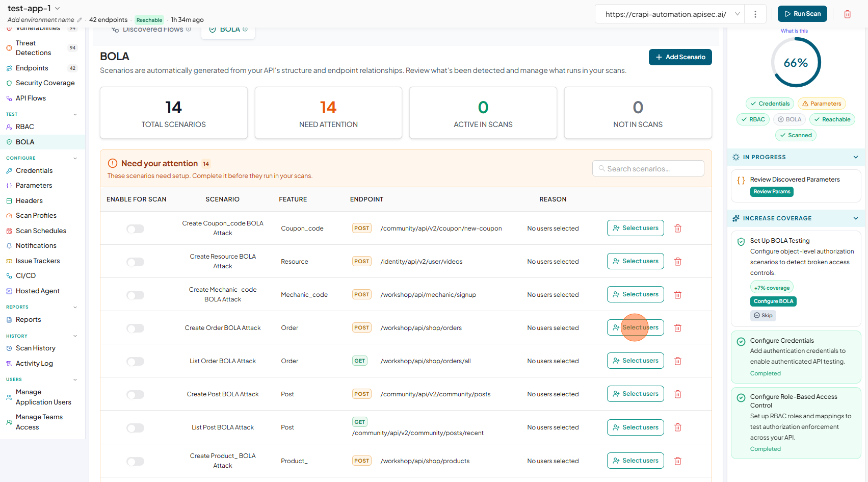
Task: Click trash icon for Create Mechanic_code BOLA Attack
Action: point(678,295)
